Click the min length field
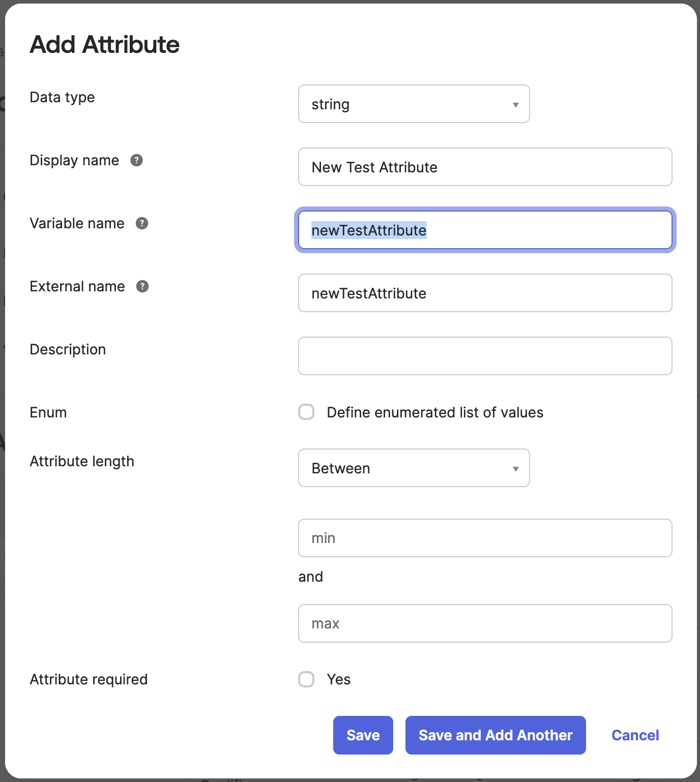This screenshot has width=700, height=782. pos(484,538)
